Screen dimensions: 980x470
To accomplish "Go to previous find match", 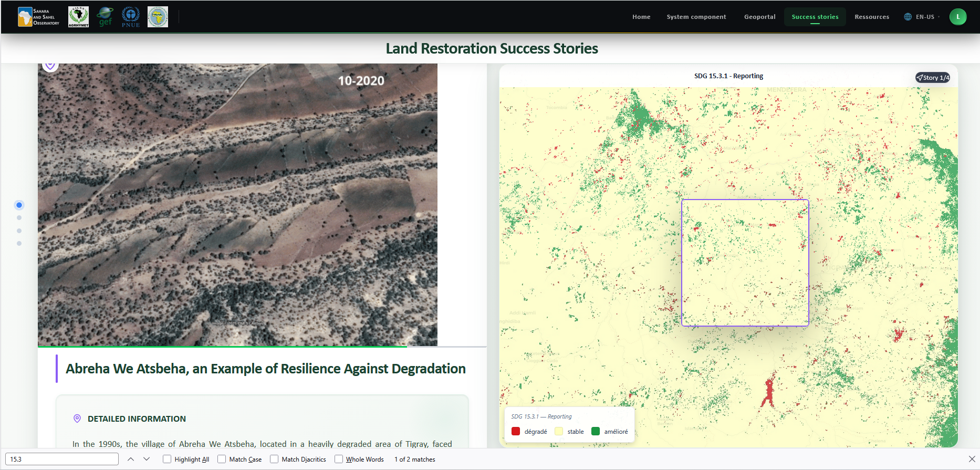I will 131,459.
